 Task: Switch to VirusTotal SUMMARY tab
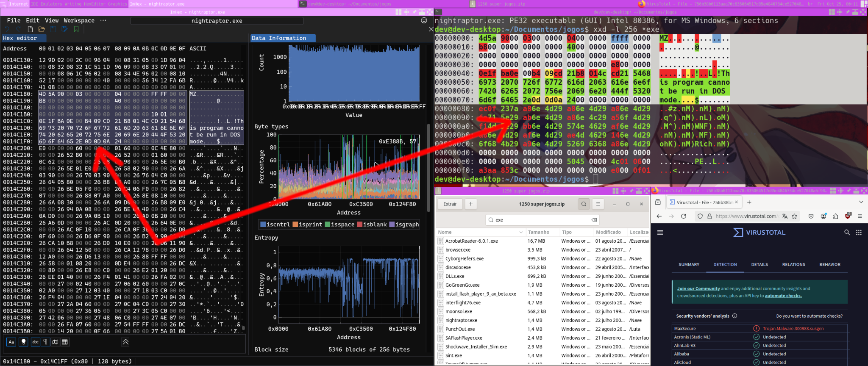pos(689,264)
